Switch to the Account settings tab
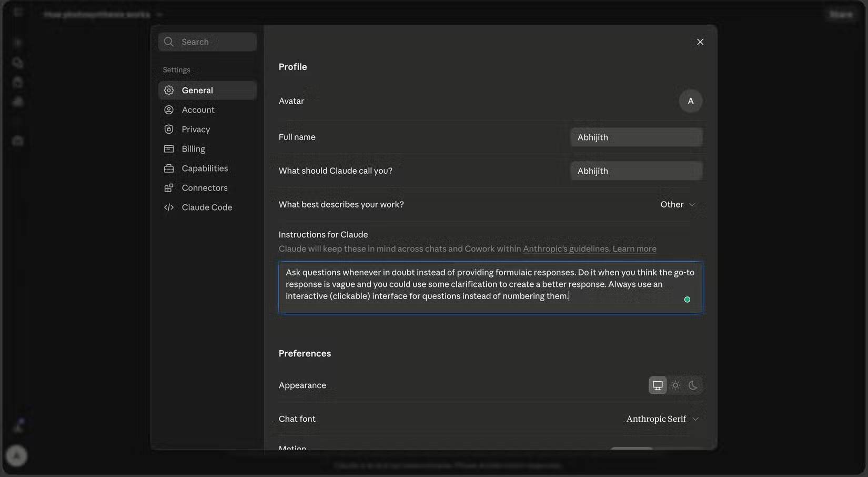This screenshot has height=477, width=868. [207, 110]
